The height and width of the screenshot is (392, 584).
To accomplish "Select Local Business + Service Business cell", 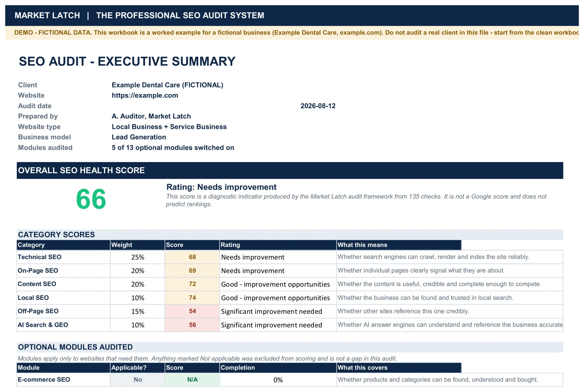I will pos(169,127).
